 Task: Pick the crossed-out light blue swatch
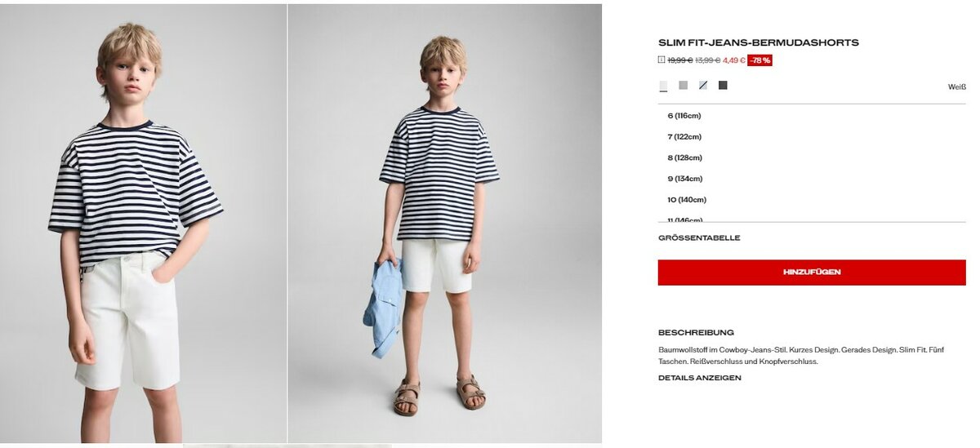point(703,85)
